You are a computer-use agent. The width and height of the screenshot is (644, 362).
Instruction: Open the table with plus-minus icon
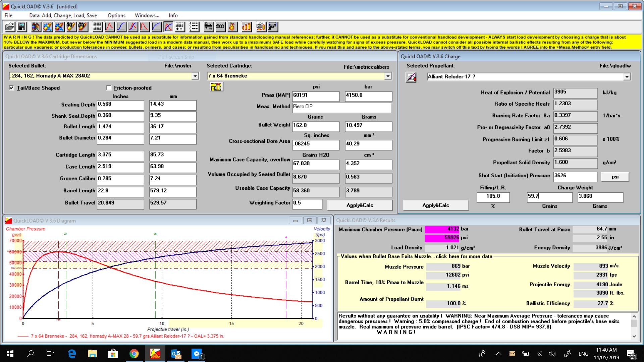point(180,26)
